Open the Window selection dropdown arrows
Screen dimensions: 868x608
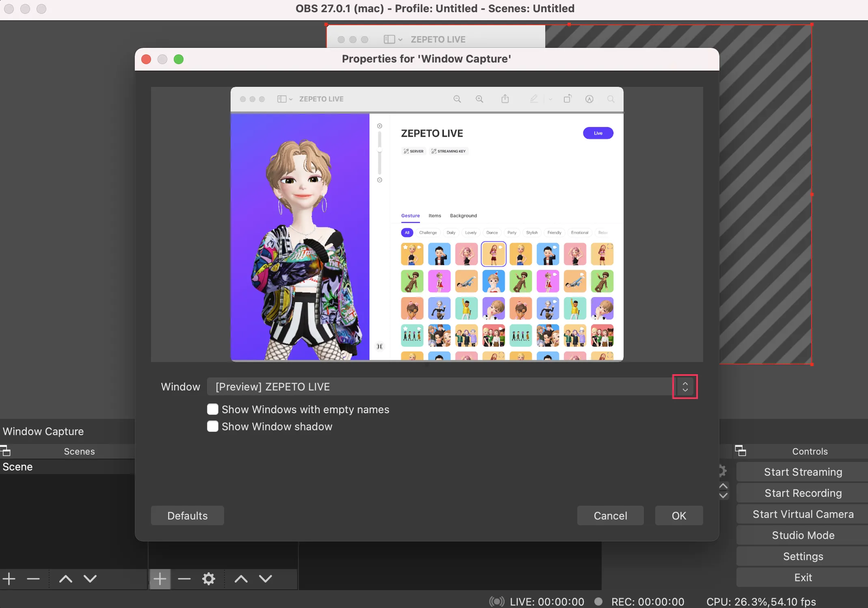[x=685, y=386]
